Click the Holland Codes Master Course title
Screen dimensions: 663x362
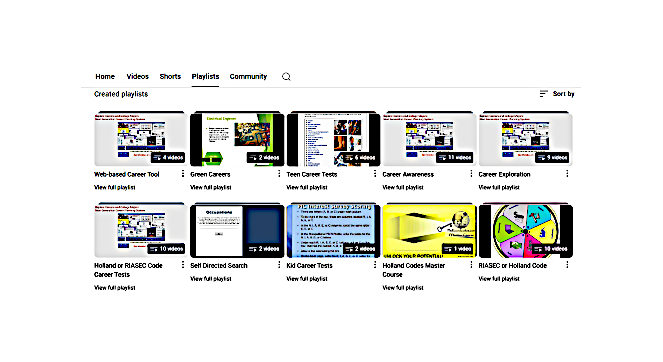[x=414, y=270]
